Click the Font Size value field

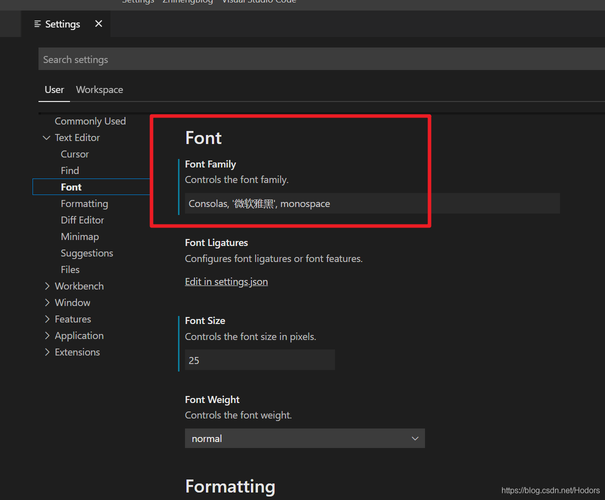pos(259,360)
